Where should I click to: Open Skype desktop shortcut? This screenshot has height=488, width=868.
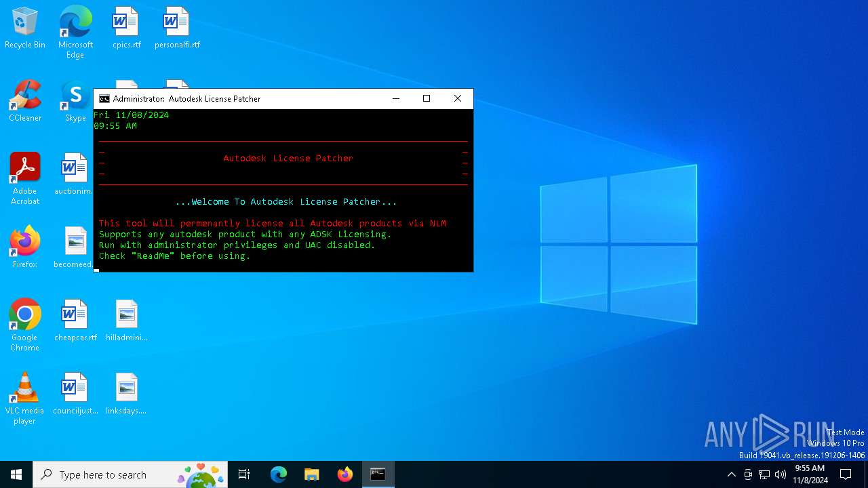[x=75, y=102]
